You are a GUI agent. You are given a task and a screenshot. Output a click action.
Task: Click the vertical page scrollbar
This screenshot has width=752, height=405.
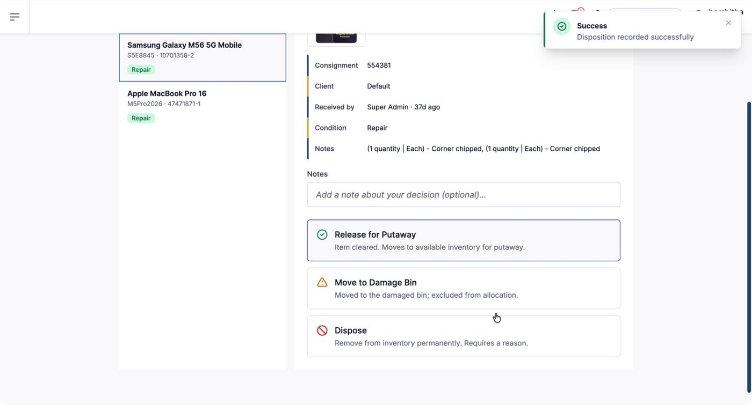coord(749,247)
